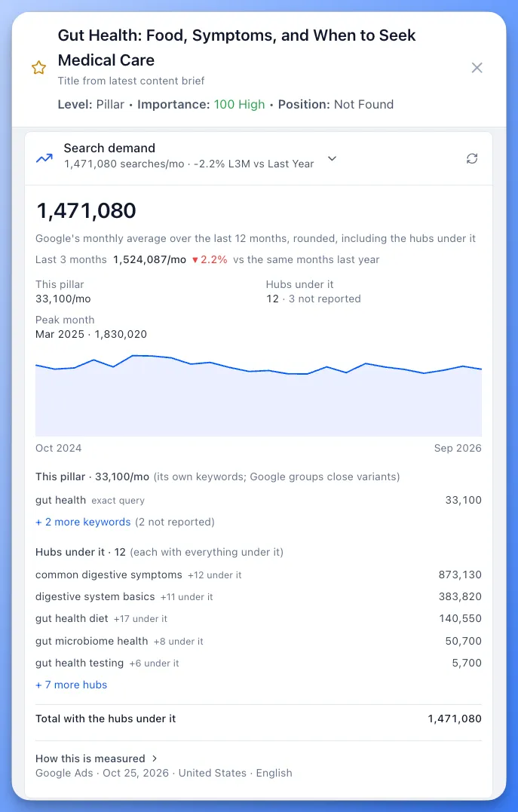
Task: Click the search demand trend icon
Action: [x=44, y=158]
